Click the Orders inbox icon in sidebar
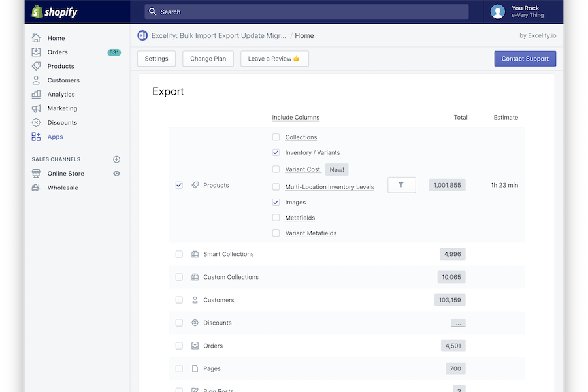Viewport: 588px width, 392px height. coord(36,52)
